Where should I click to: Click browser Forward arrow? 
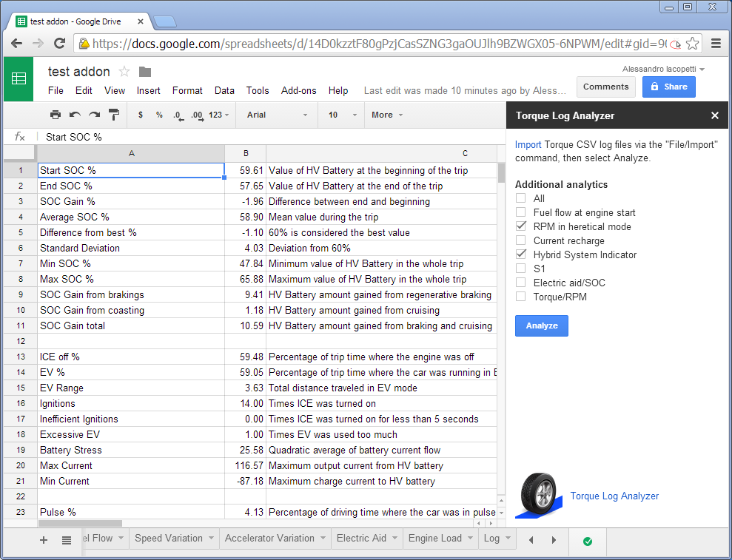click(38, 44)
